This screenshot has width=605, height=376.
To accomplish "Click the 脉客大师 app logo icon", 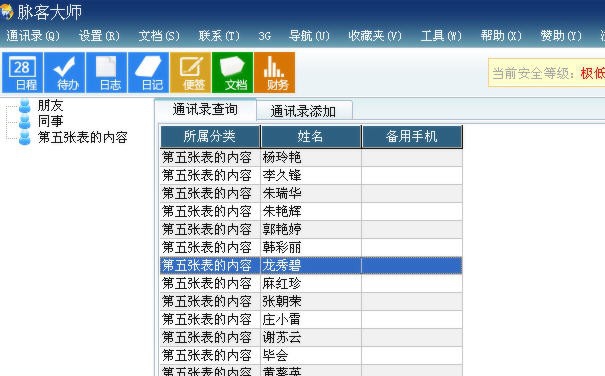I will (7, 11).
